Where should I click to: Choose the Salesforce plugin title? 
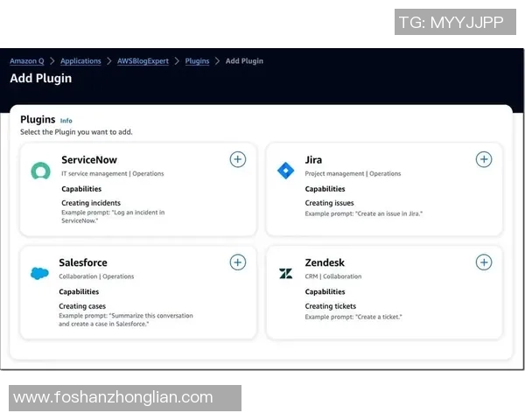coord(83,262)
